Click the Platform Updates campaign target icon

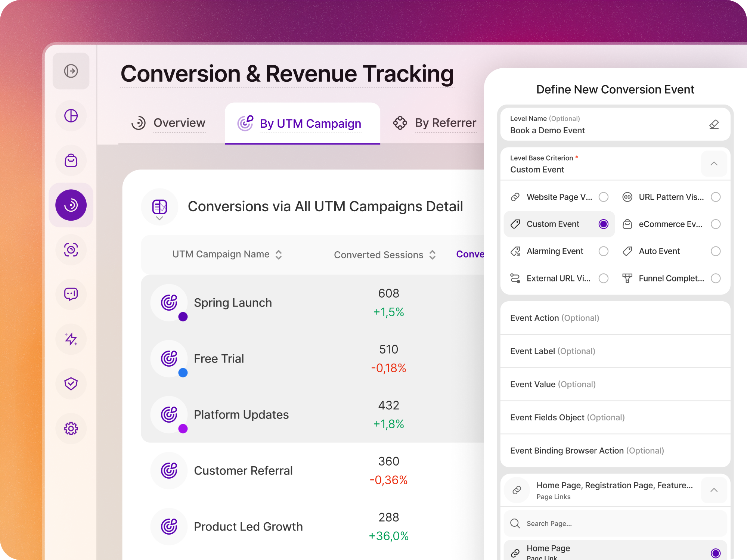(x=169, y=414)
